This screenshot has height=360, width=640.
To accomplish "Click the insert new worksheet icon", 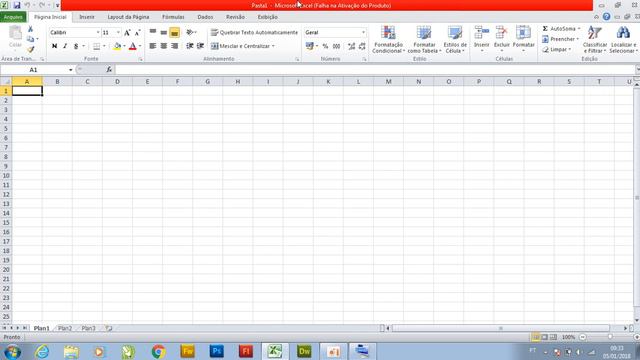I will tap(109, 328).
